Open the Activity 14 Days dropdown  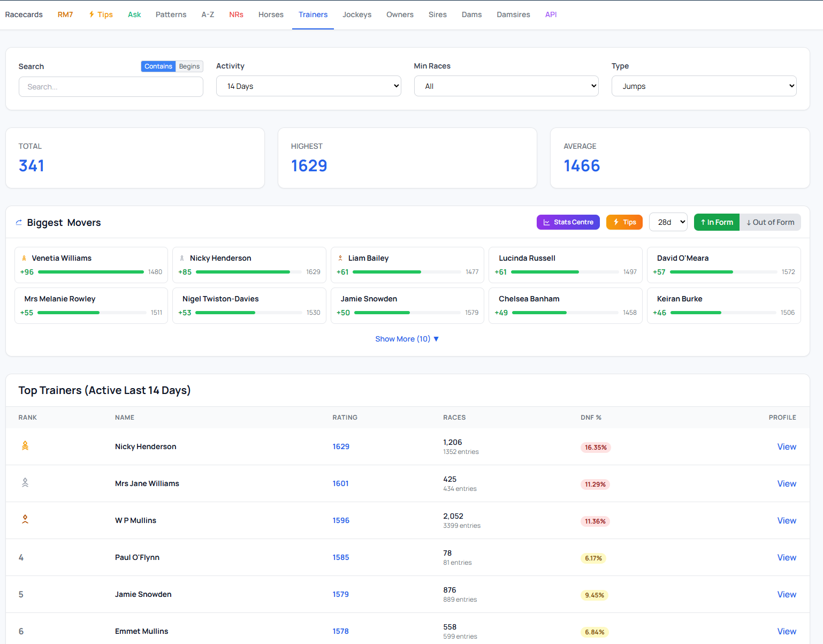(309, 86)
